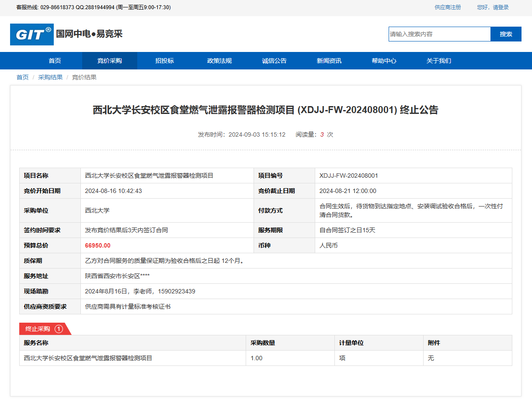The width and height of the screenshot is (532, 403).
Task: Open the 帮助中心 menu item
Action: 384,61
